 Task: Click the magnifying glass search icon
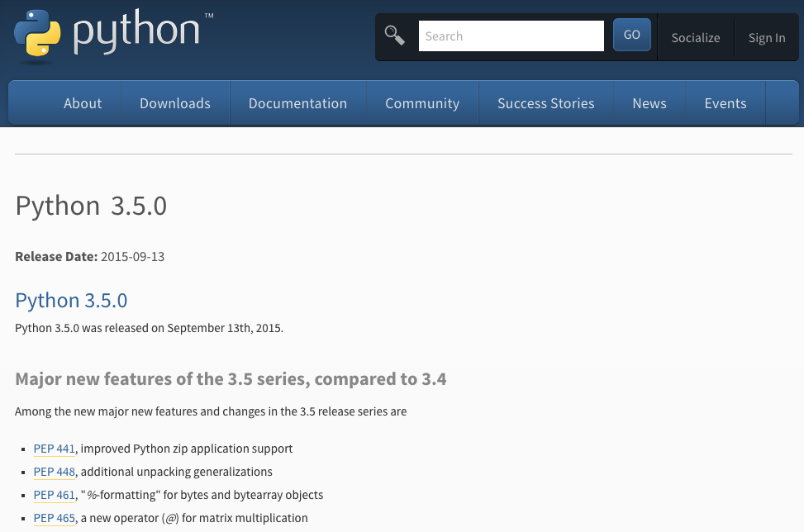pos(395,36)
